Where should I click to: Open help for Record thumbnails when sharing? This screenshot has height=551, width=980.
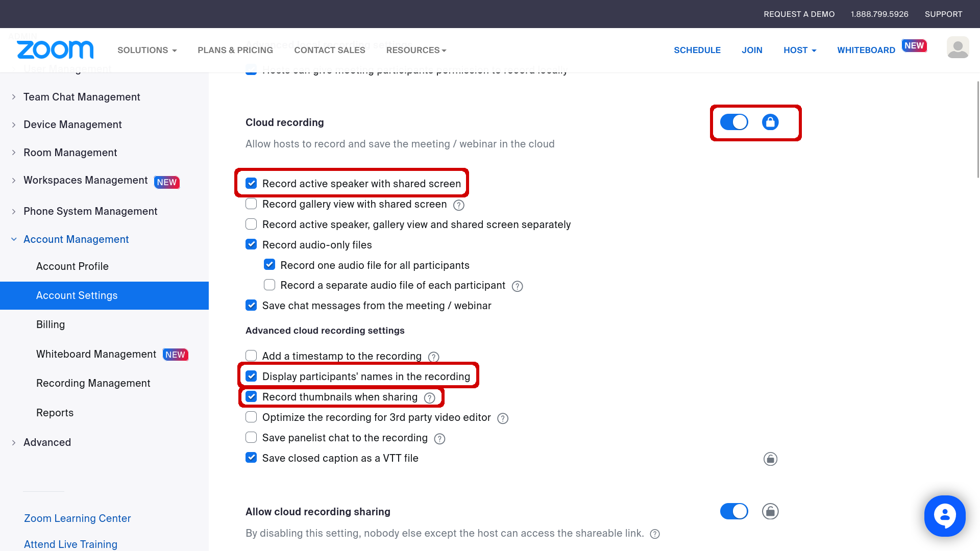430,398
